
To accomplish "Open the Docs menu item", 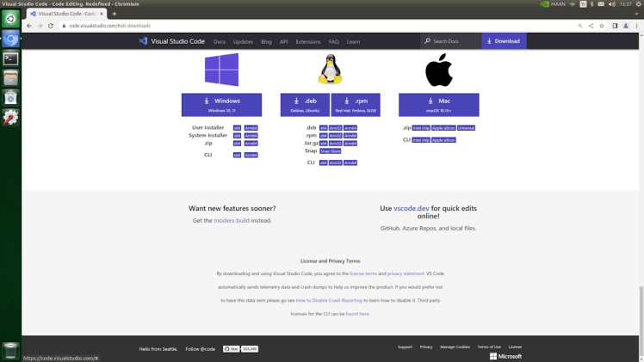I will tap(220, 42).
